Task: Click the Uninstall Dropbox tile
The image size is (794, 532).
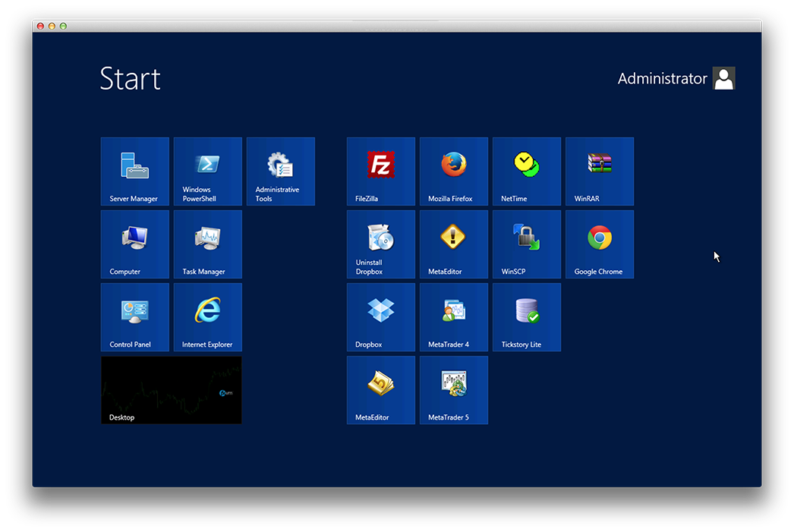Action: click(381, 244)
